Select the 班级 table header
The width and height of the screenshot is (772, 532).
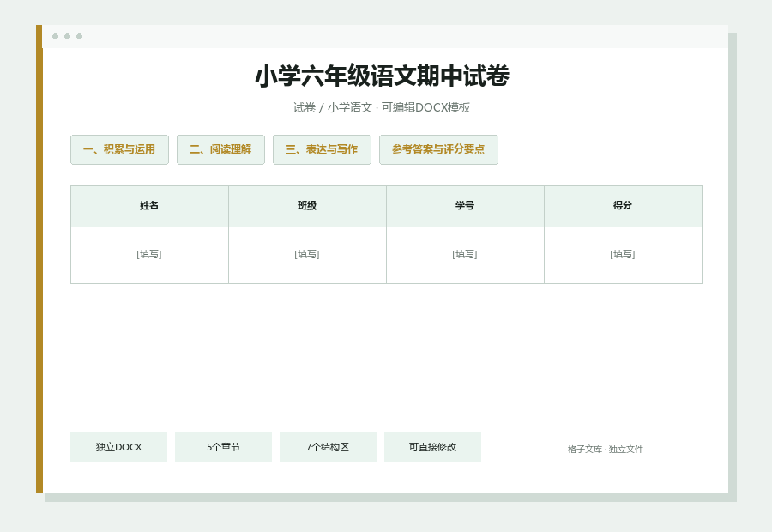[307, 207]
